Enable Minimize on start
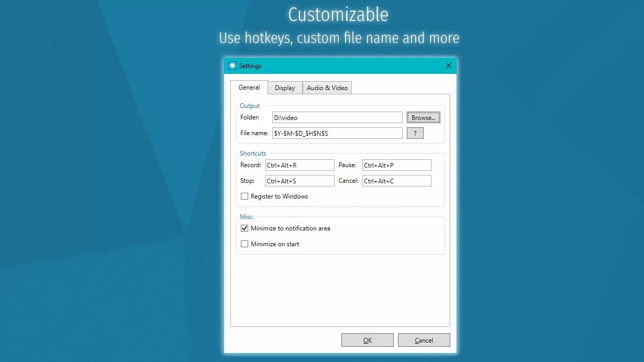 point(245,244)
